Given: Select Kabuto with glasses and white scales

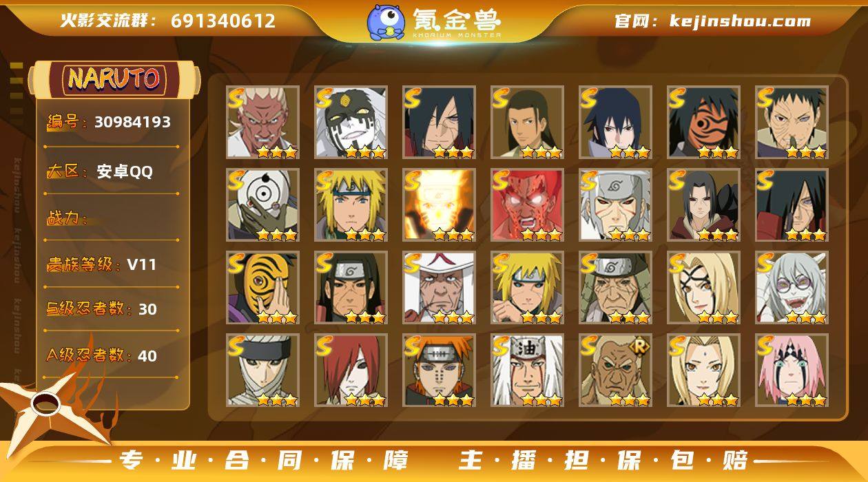Looking at the screenshot, I should point(792,288).
